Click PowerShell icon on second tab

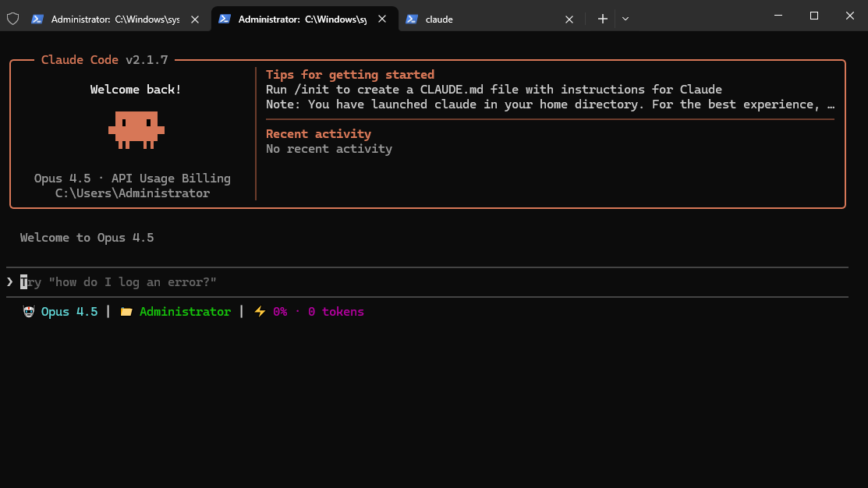224,19
